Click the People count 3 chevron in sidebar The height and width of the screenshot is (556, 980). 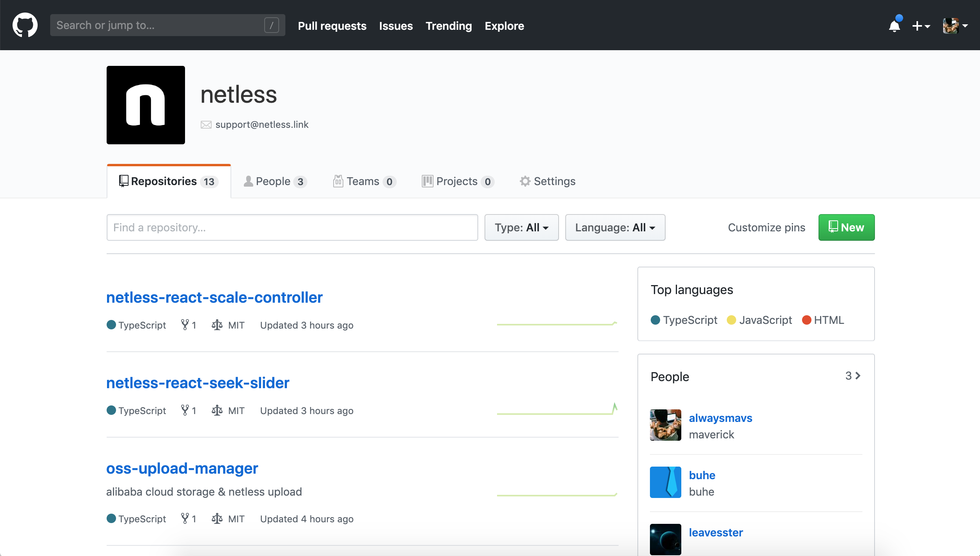coord(853,376)
